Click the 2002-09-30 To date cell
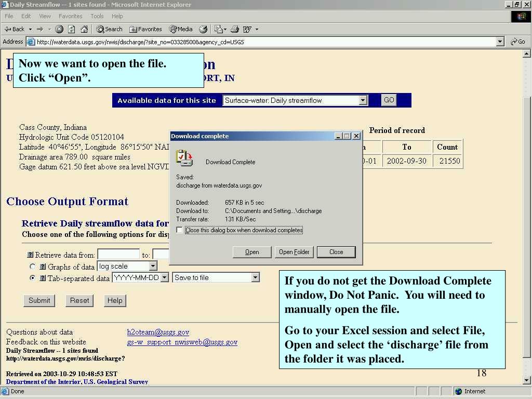The image size is (532, 399). (x=406, y=161)
